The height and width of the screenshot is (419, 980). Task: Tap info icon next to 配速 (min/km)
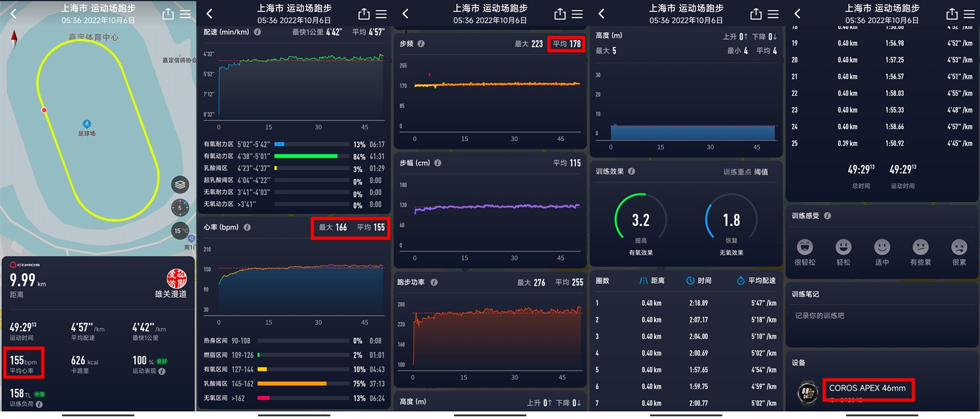point(257,31)
